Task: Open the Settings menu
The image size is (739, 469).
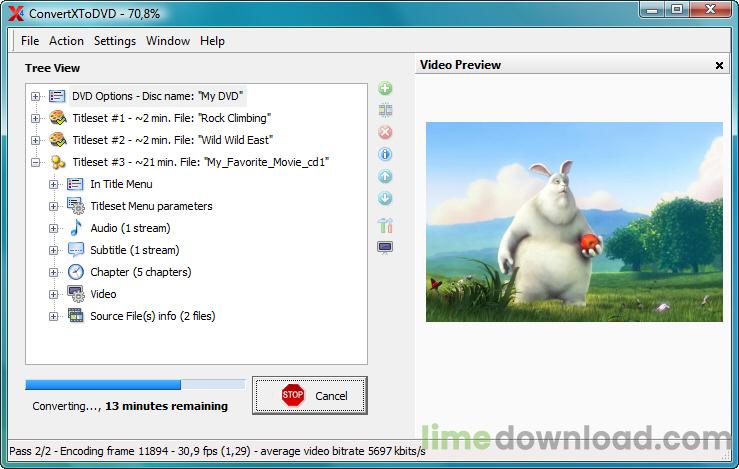Action: [x=115, y=41]
